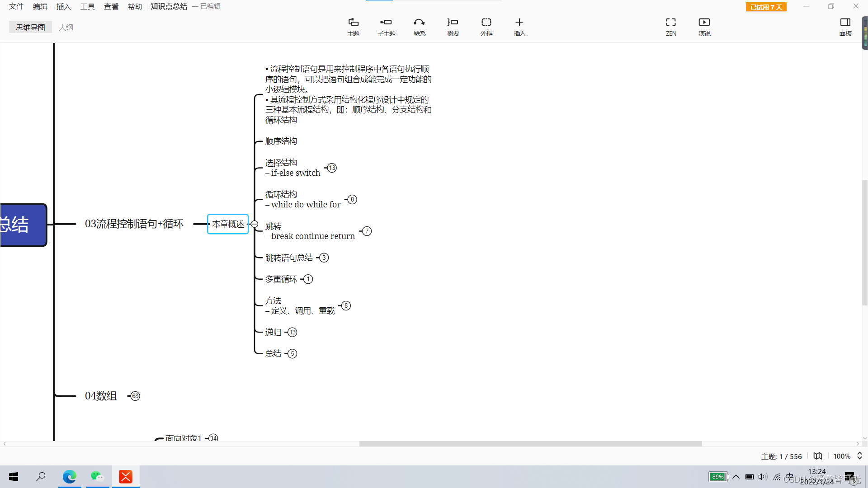Open WeChat from taskbar
Image resolution: width=868 pixels, height=488 pixels.
97,477
